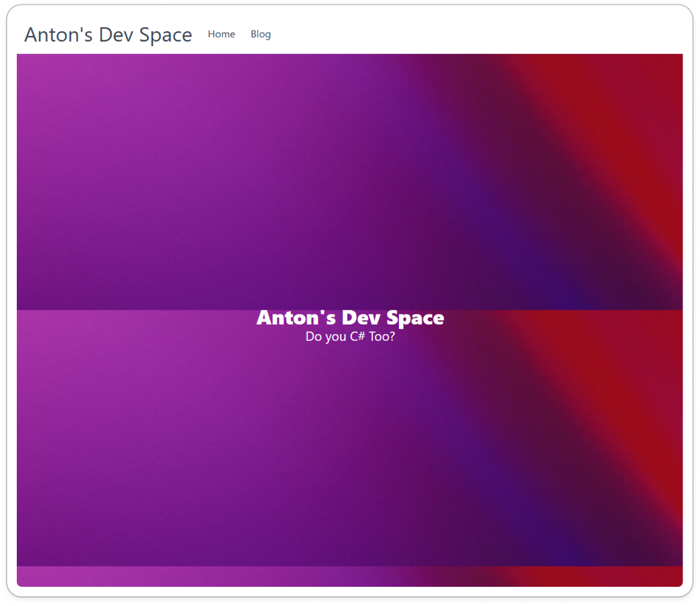Open the Home nav link

click(x=221, y=34)
